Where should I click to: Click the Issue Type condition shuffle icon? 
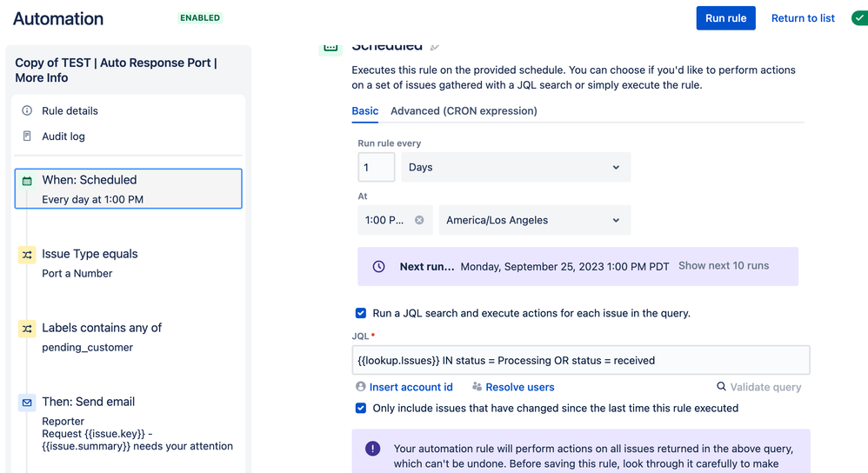[x=27, y=255]
